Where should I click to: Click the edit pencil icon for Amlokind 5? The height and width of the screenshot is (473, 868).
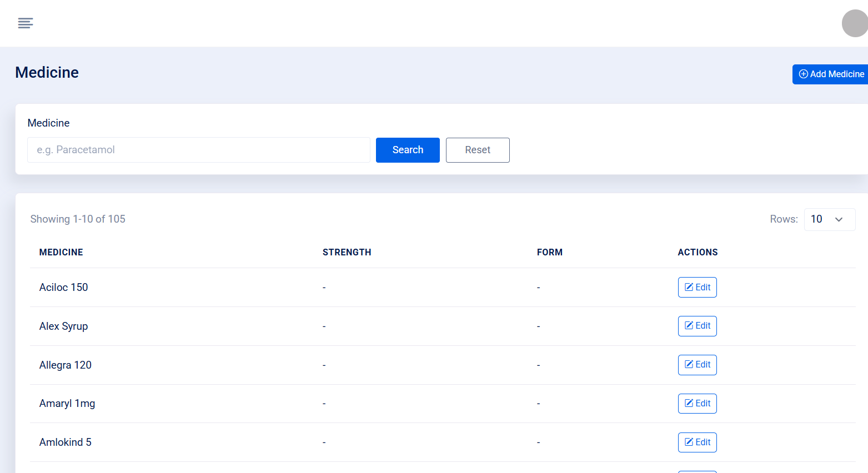coord(689,442)
